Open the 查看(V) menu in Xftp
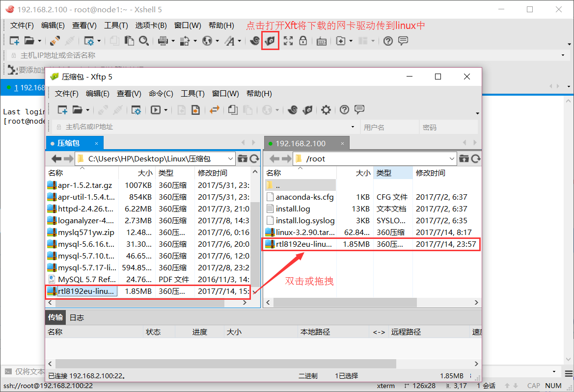 point(129,94)
